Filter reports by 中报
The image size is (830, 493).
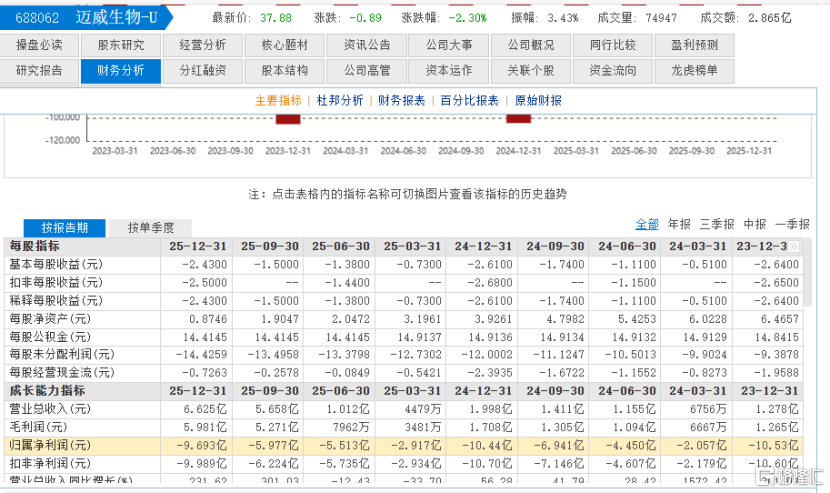[x=755, y=225]
